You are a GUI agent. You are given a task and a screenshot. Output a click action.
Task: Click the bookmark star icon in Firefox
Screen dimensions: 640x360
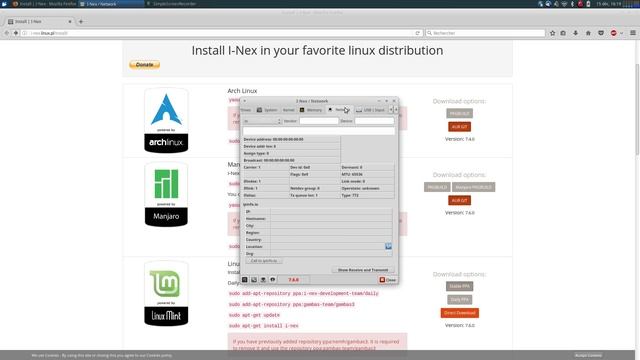(552, 33)
